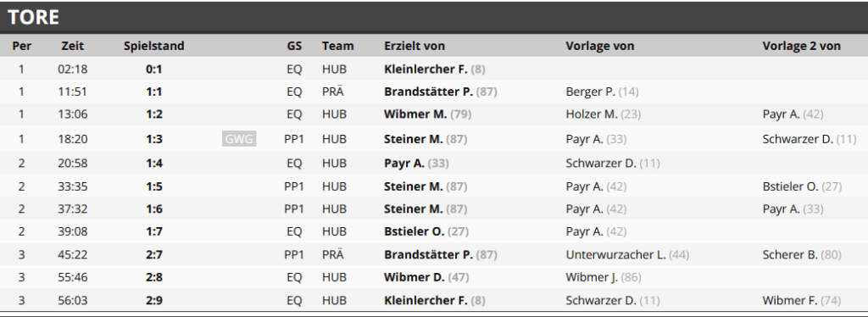Click the Zeit column header
The width and height of the screenshot is (868, 317).
pos(73,46)
